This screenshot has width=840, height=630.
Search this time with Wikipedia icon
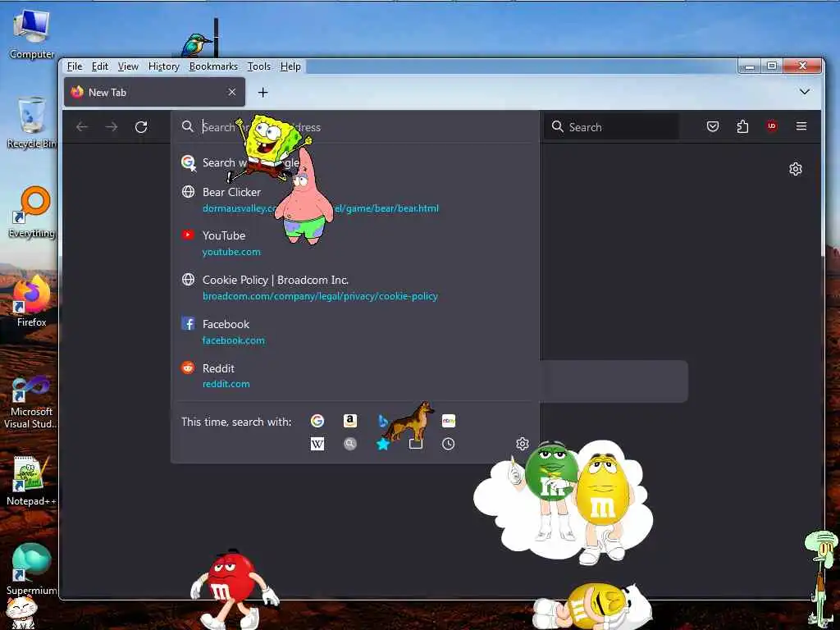[x=317, y=444]
